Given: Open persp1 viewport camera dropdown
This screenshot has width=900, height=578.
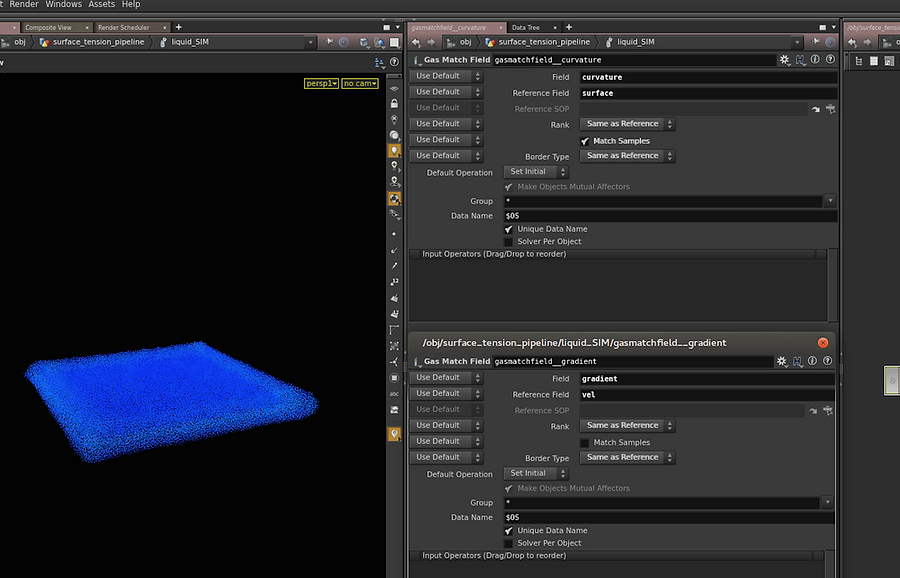Looking at the screenshot, I should [321, 83].
